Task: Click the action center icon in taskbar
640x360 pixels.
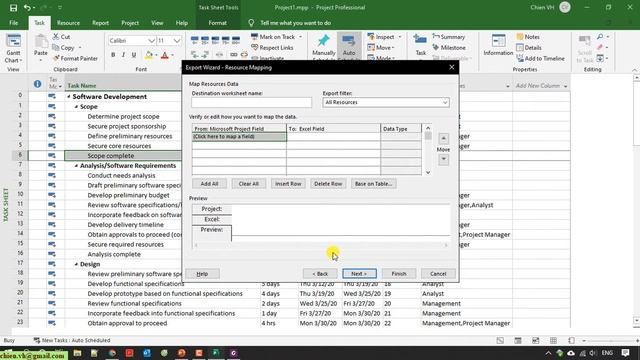Action: click(x=625, y=353)
